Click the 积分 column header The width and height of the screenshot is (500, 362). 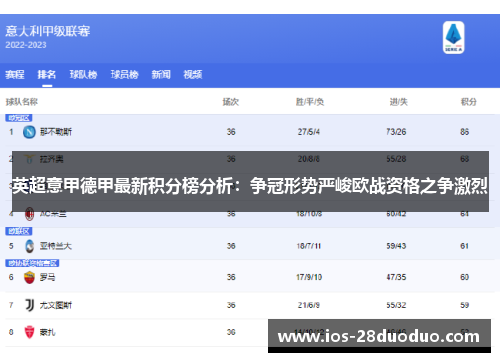(469, 102)
